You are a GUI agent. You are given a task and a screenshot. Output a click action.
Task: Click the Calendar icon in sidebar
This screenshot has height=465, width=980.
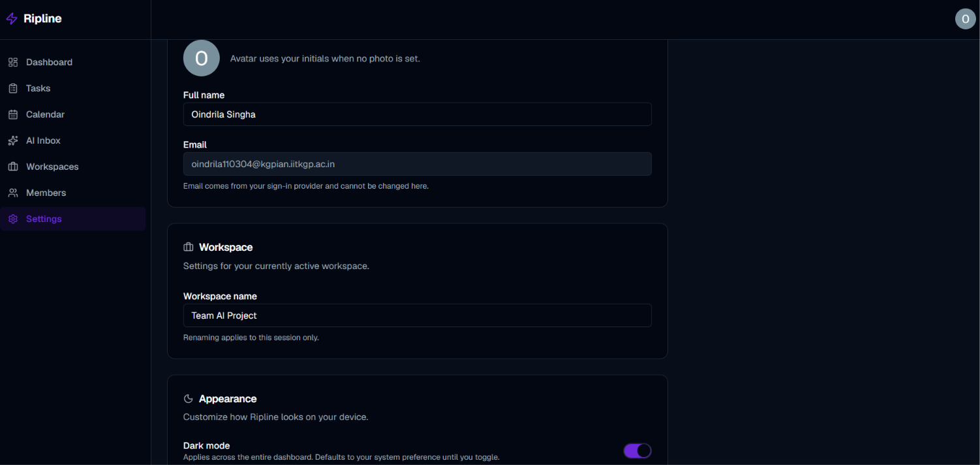(x=13, y=114)
